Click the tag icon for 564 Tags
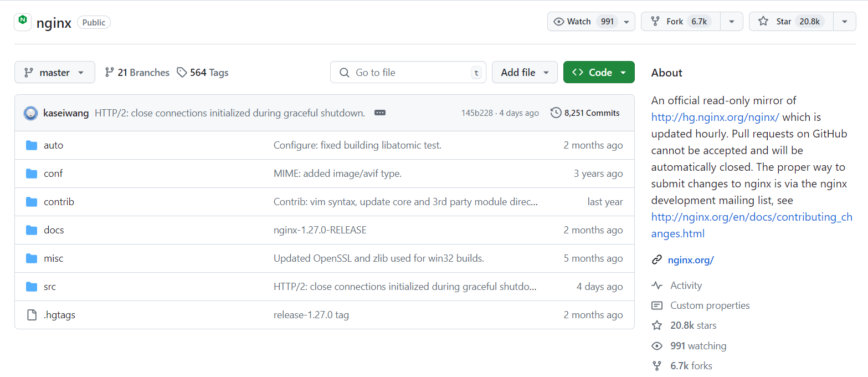Screen dimensions: 868x377 tap(182, 73)
